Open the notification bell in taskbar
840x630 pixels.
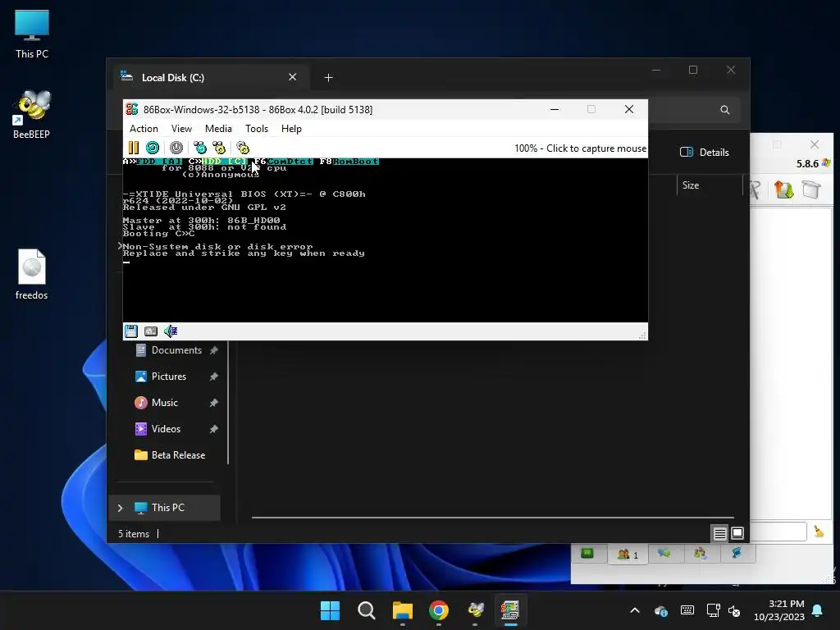point(818,610)
